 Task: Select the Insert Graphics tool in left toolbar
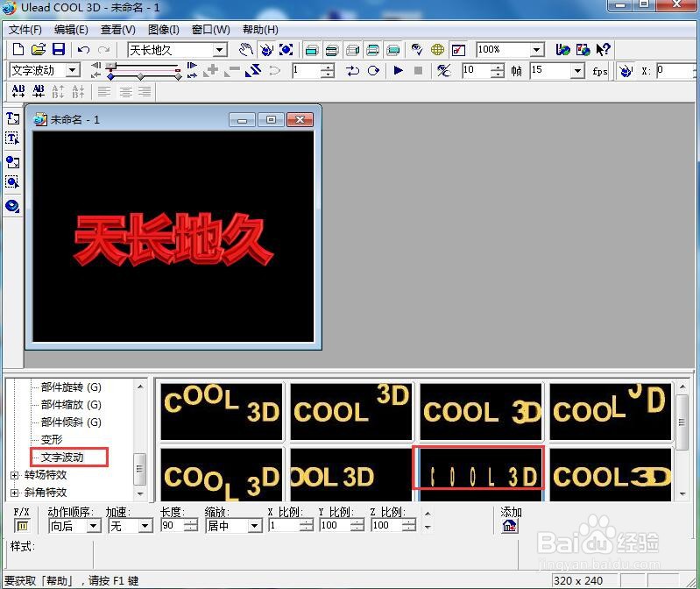click(12, 162)
